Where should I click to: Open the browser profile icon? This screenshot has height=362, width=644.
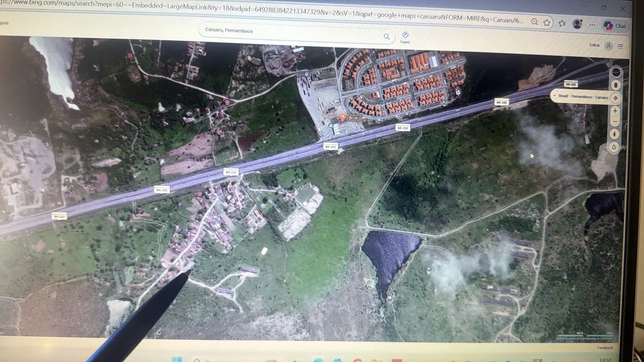(577, 24)
